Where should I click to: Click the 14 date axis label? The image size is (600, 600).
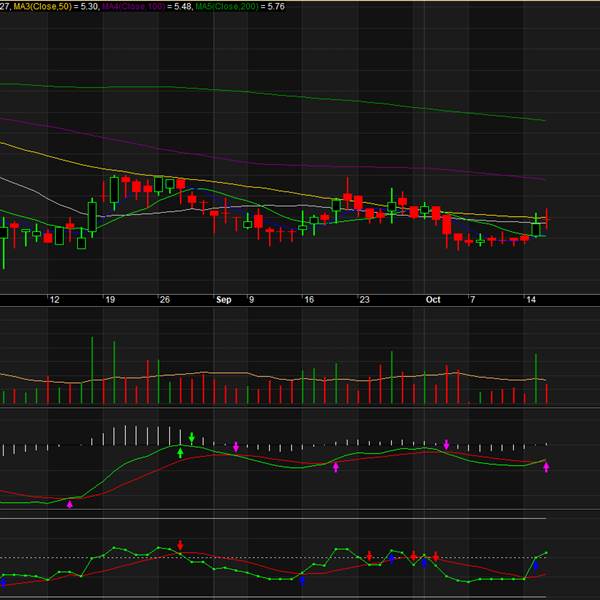pyautogui.click(x=531, y=300)
